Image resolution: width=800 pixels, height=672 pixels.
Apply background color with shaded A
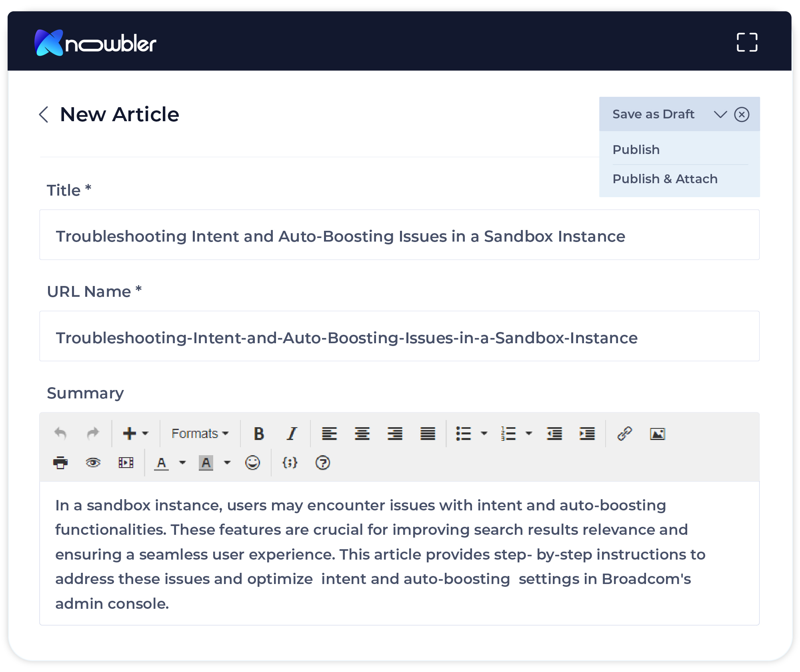coord(206,463)
